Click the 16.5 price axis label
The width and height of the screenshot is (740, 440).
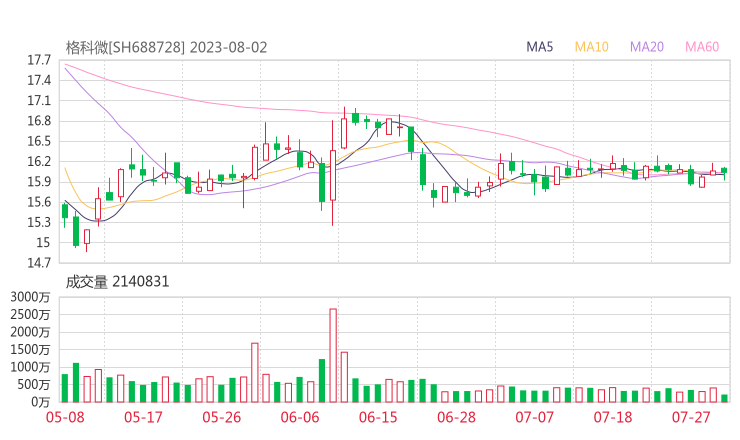click(39, 142)
